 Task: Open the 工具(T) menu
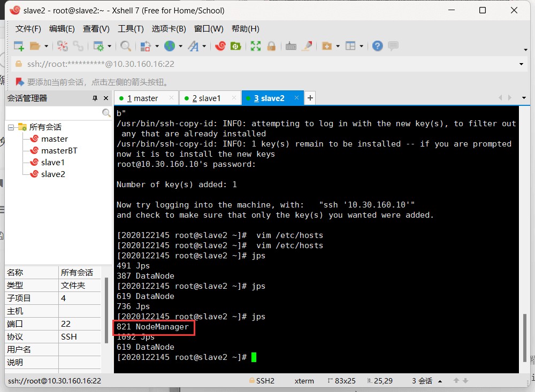click(131, 29)
